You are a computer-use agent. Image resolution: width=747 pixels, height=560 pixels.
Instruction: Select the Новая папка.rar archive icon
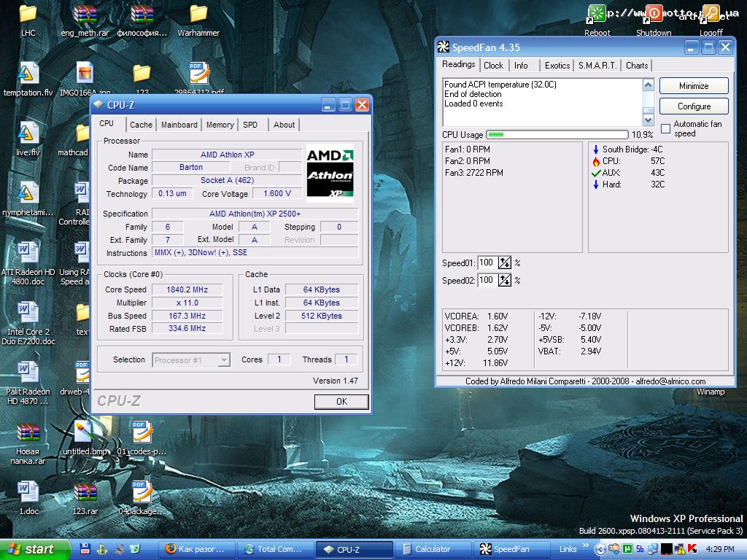[x=28, y=433]
